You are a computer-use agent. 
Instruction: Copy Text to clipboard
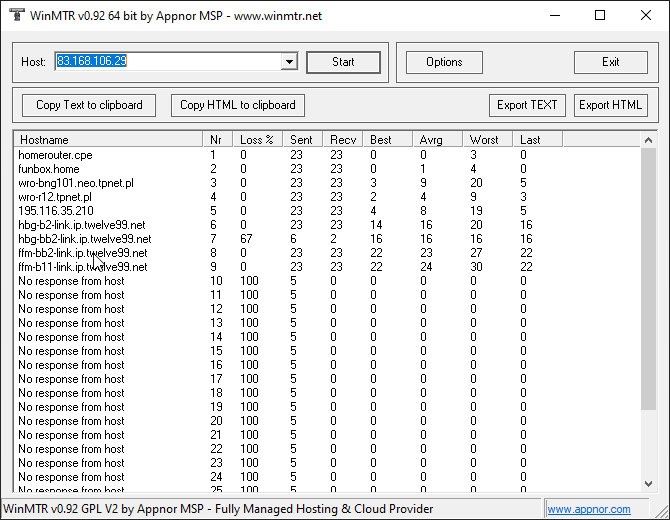coord(89,105)
